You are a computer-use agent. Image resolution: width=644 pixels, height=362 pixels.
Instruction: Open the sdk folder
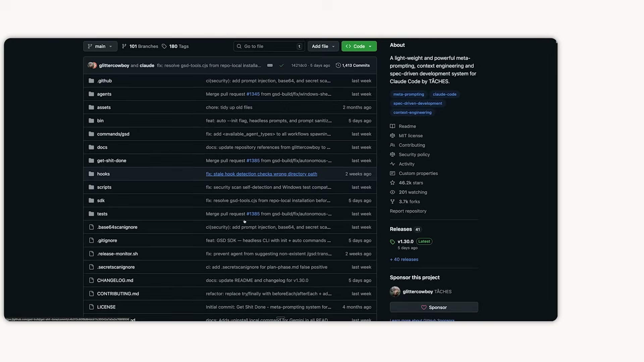point(101,200)
